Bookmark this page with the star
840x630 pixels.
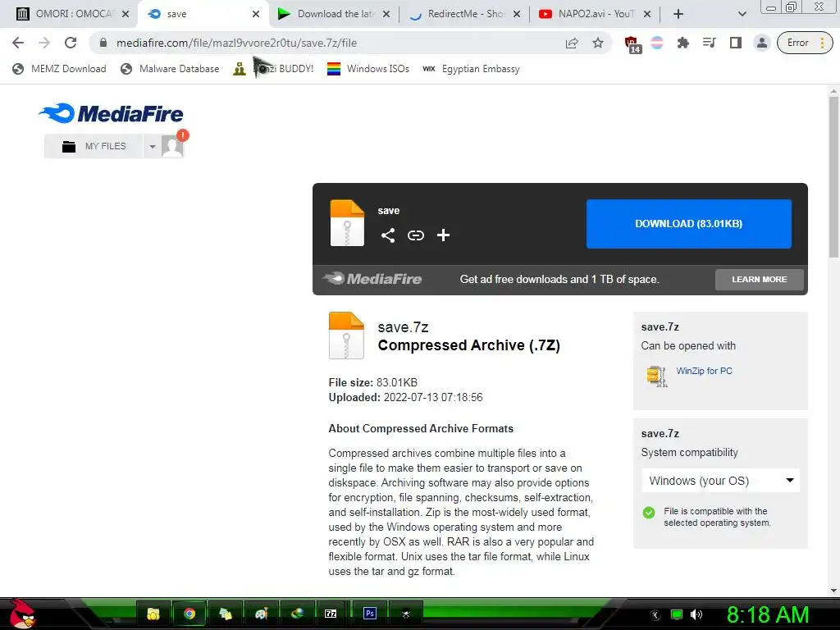pyautogui.click(x=598, y=43)
